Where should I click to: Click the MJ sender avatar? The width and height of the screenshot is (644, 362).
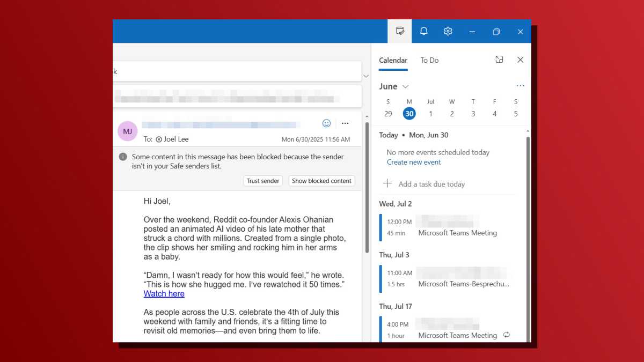point(128,131)
